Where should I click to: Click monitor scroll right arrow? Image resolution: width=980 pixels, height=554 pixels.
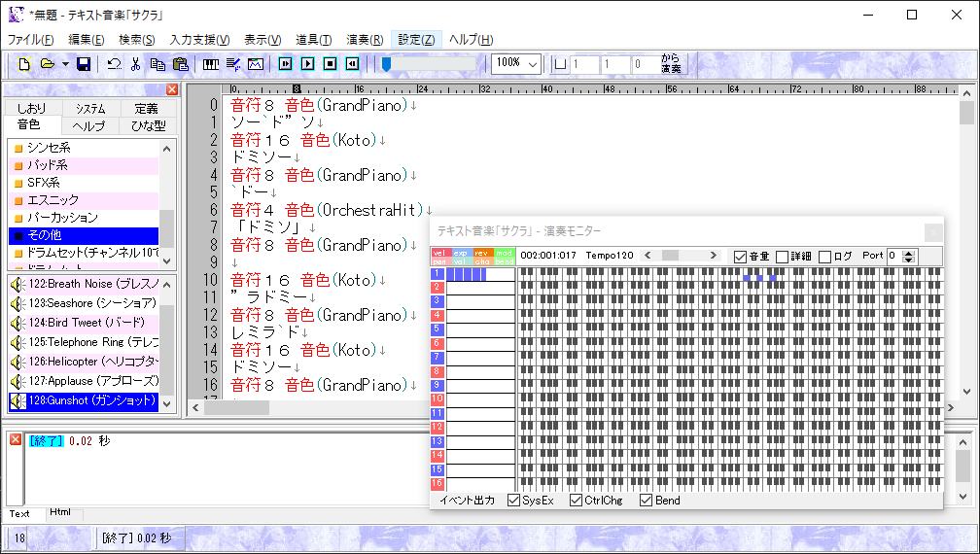coord(714,255)
